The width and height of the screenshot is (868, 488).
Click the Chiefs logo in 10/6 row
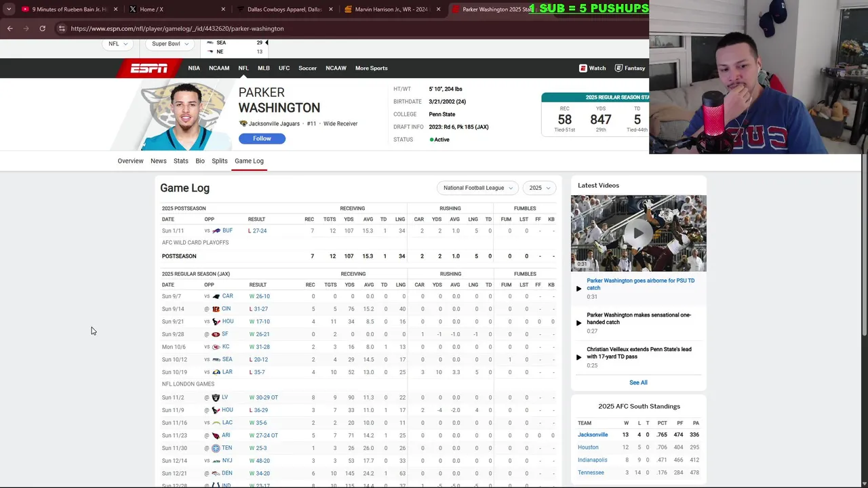[216, 347]
